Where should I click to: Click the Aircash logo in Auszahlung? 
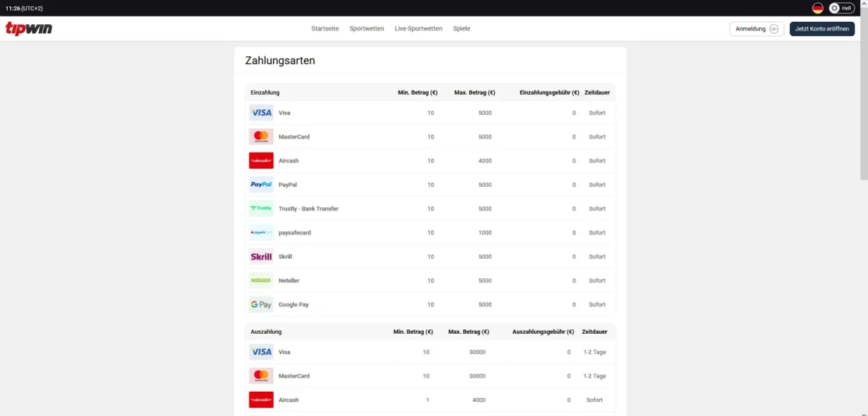tap(261, 400)
